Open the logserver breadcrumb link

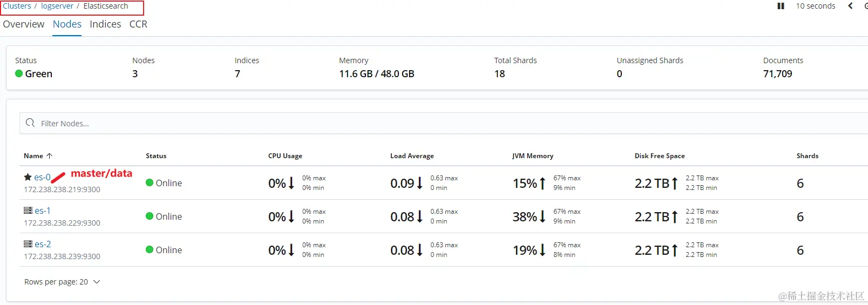57,6
